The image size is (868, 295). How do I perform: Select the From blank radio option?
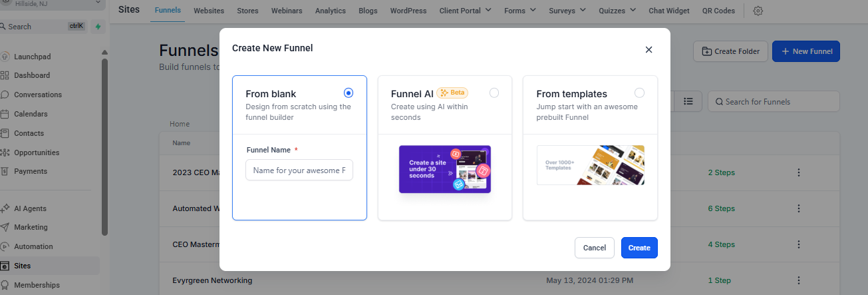(349, 93)
